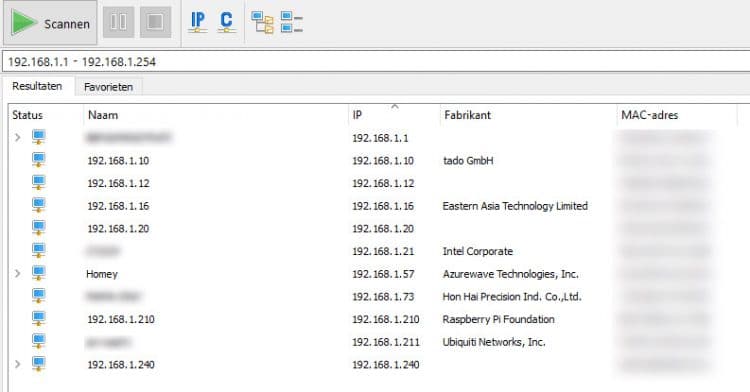Click Hon Hai Precision Ind. Co.,Ltd. cell
The image size is (750, 392).
tap(512, 297)
